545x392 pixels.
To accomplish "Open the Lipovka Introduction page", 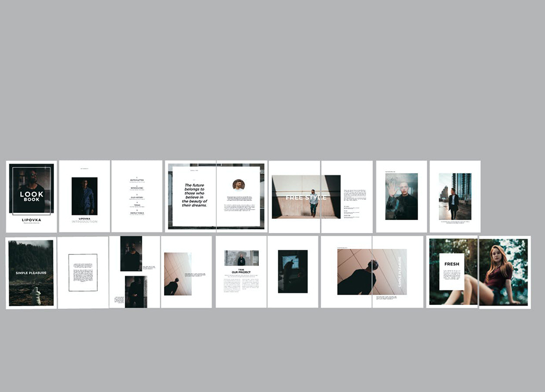I will tap(84, 196).
